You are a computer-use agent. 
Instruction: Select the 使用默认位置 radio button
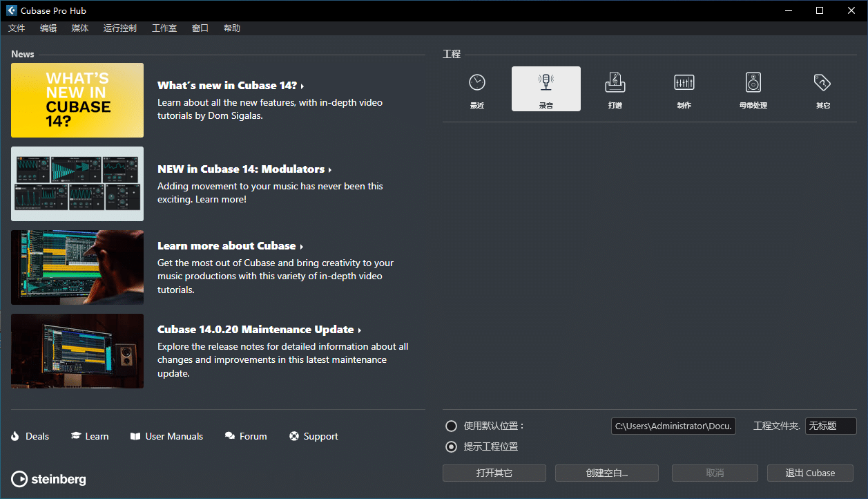(451, 426)
